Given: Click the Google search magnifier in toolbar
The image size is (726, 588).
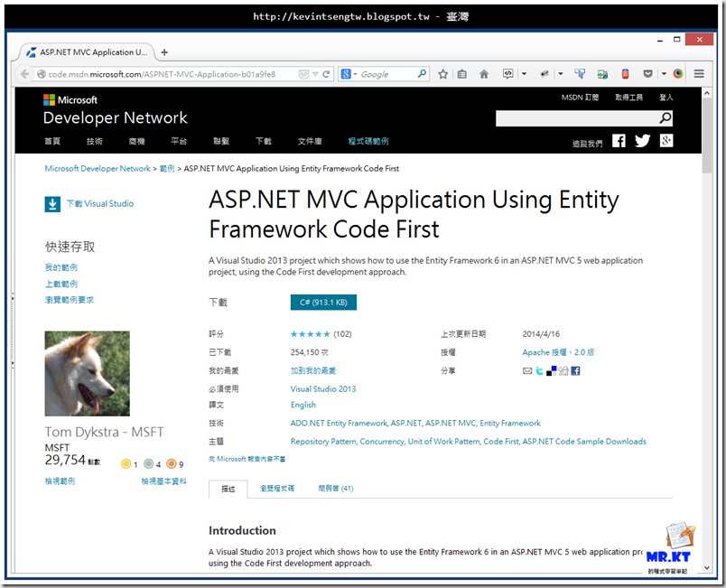Looking at the screenshot, I should point(422,74).
